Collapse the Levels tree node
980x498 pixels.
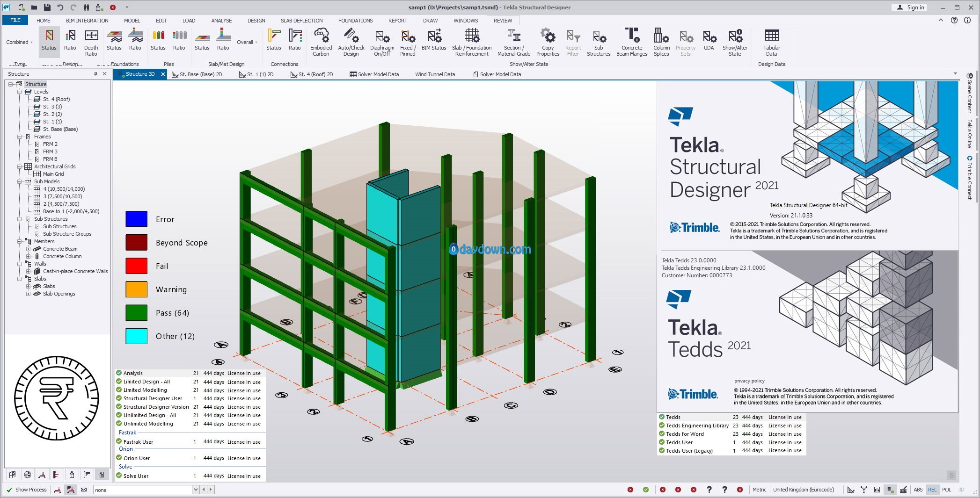pos(20,92)
